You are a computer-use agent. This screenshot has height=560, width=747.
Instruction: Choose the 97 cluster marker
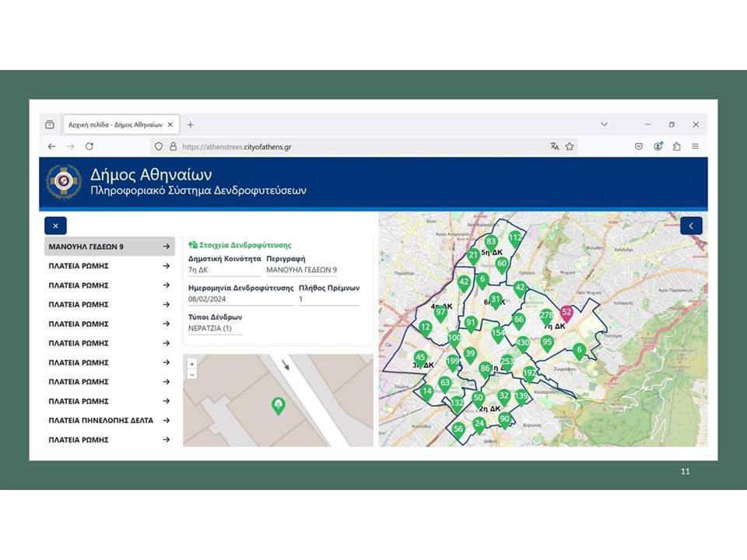point(440,313)
